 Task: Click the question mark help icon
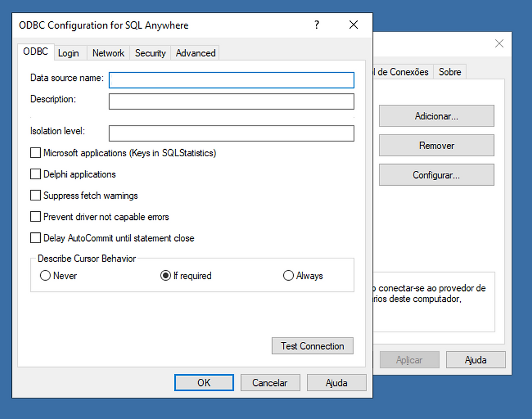[316, 25]
